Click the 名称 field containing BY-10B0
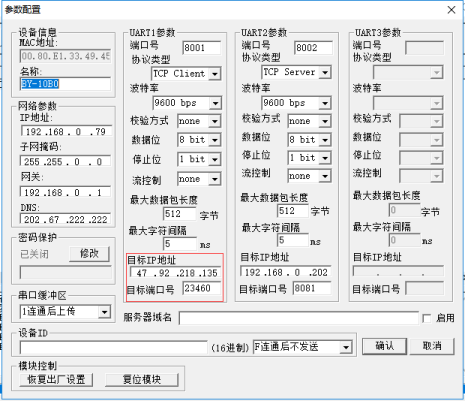 point(65,84)
